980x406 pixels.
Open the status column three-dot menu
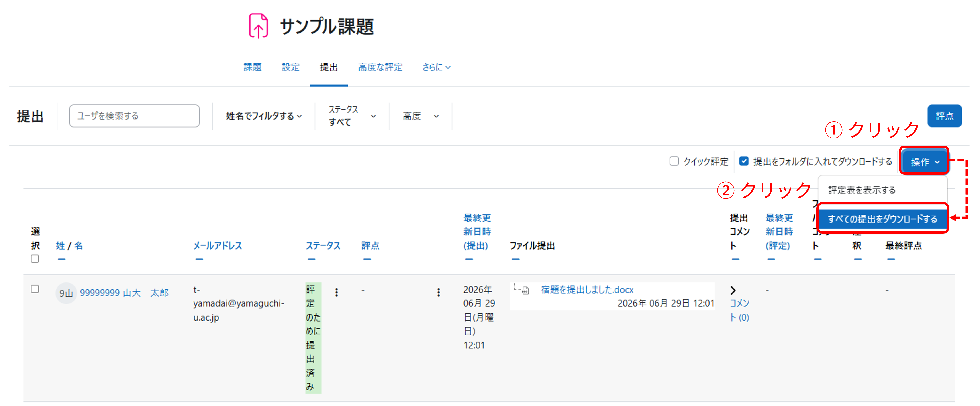pos(336,292)
